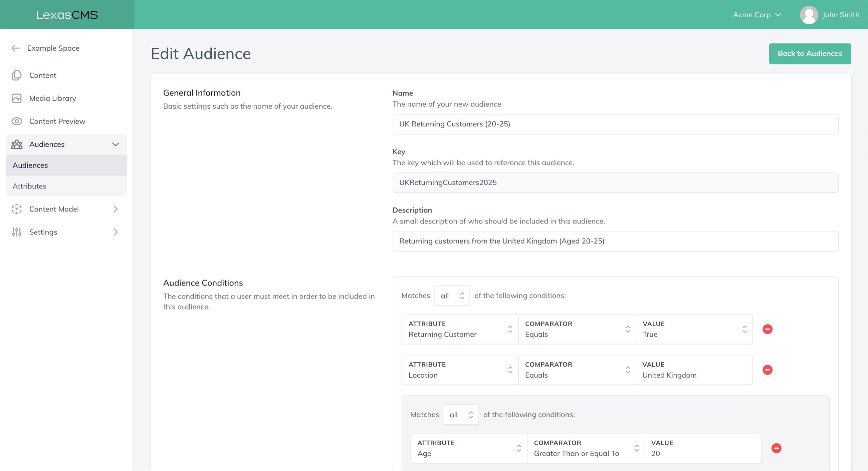
Task: Click the Media Library image icon
Action: [16, 98]
